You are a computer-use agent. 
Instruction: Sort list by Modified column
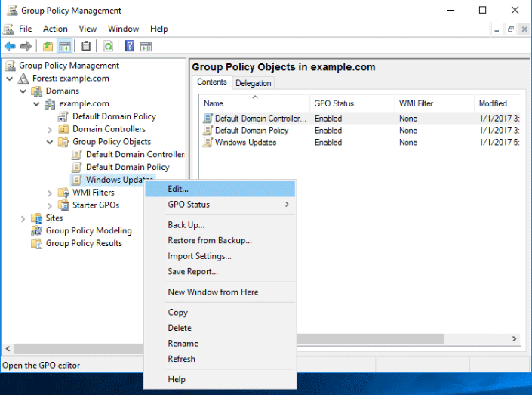click(498, 103)
